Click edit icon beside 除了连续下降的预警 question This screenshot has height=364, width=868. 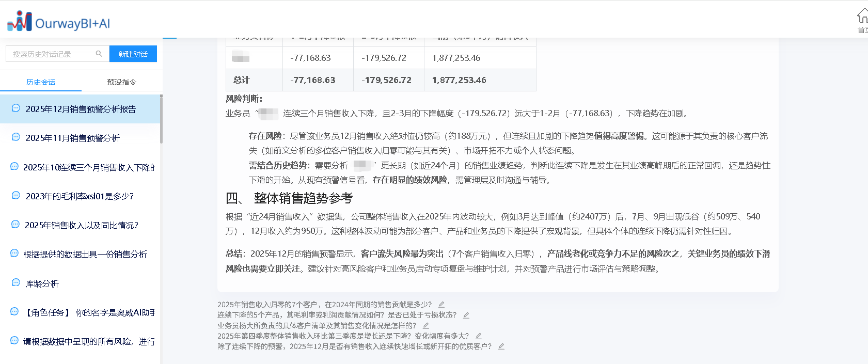[x=501, y=346]
